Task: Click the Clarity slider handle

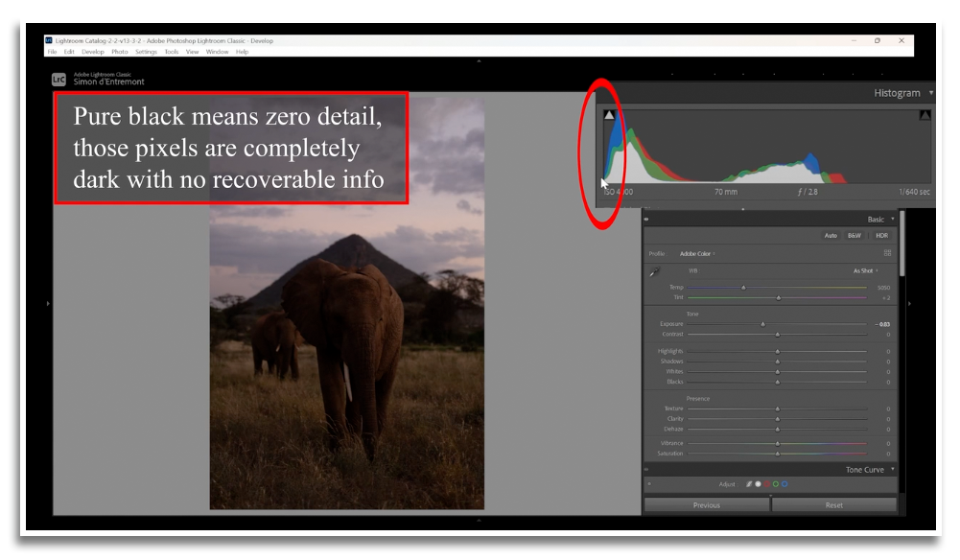Action: (778, 419)
